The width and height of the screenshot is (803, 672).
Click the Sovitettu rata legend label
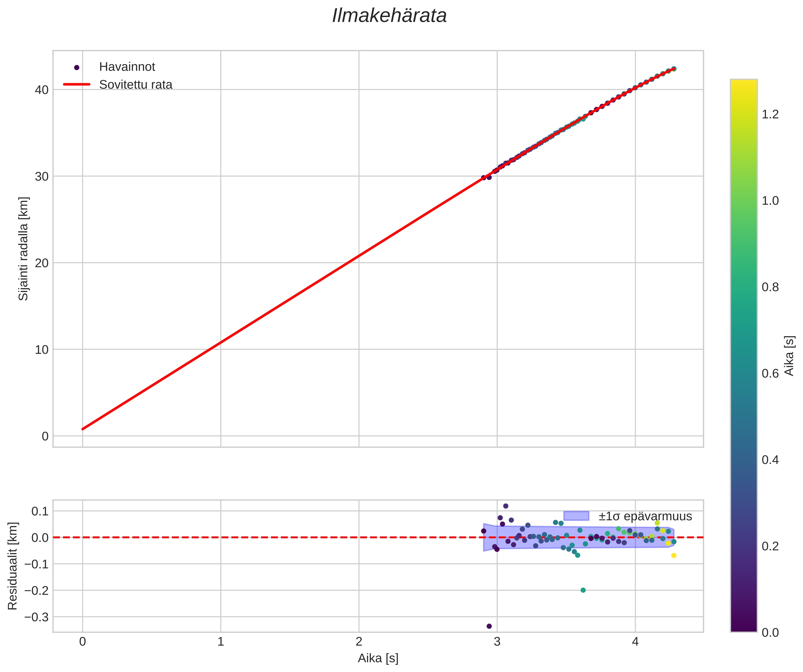(136, 85)
